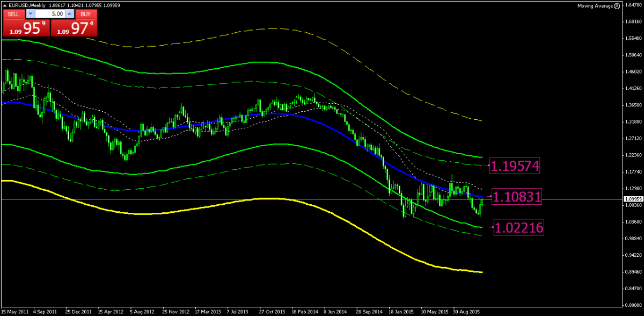
Task: Decrease trade volume with down arrow
Action: coord(31,13)
